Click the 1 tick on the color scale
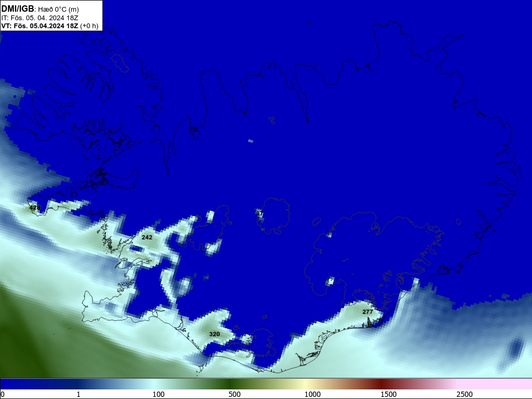This screenshot has width=532, height=399. click(78, 394)
